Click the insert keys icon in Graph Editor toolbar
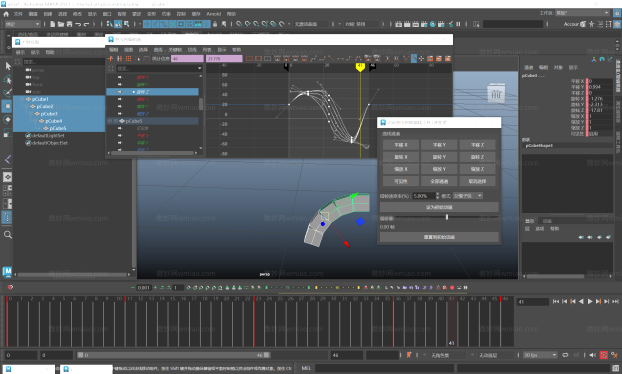The image size is (622, 374). (119, 58)
